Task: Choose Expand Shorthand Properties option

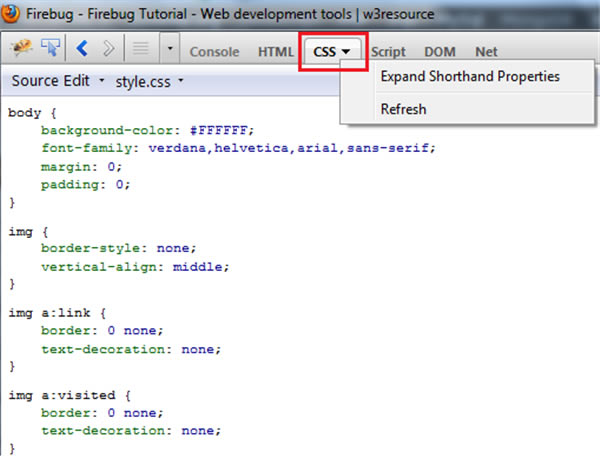Action: point(470,76)
